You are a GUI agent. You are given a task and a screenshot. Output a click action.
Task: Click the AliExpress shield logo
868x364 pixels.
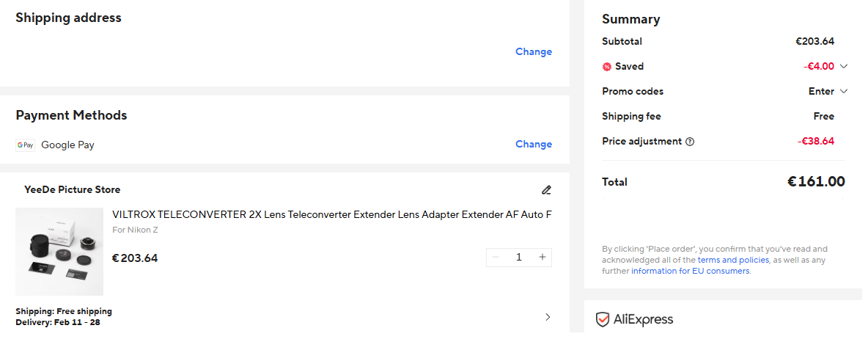[603, 319]
